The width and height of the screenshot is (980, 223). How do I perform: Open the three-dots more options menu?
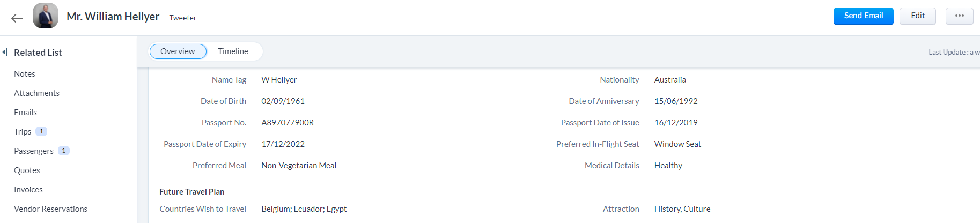click(x=959, y=16)
